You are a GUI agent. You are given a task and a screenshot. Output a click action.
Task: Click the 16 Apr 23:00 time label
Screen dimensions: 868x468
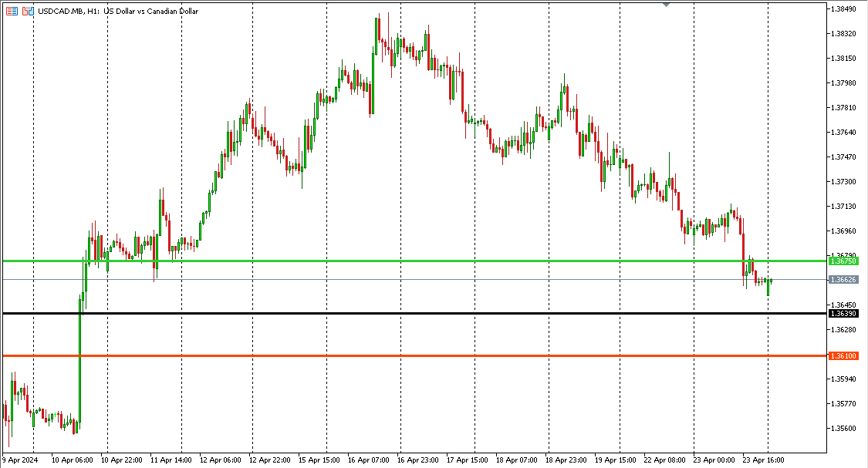click(x=418, y=460)
